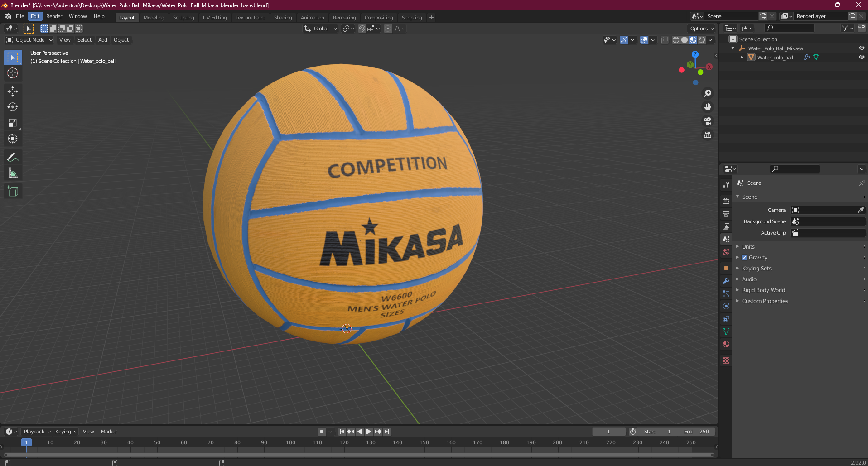The width and height of the screenshot is (868, 466).
Task: Activate the 3D Cursor tool
Action: [13, 73]
